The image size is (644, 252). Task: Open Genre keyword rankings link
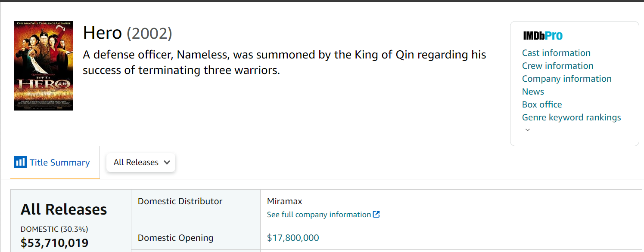[571, 117]
